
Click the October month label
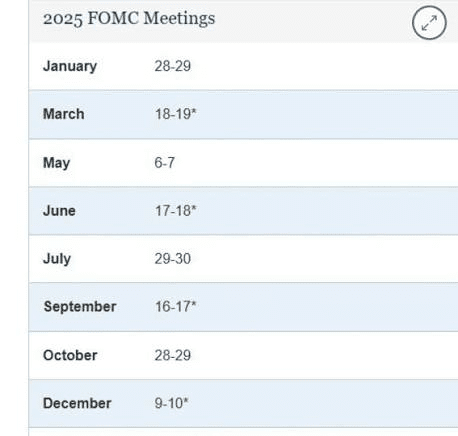(x=70, y=355)
